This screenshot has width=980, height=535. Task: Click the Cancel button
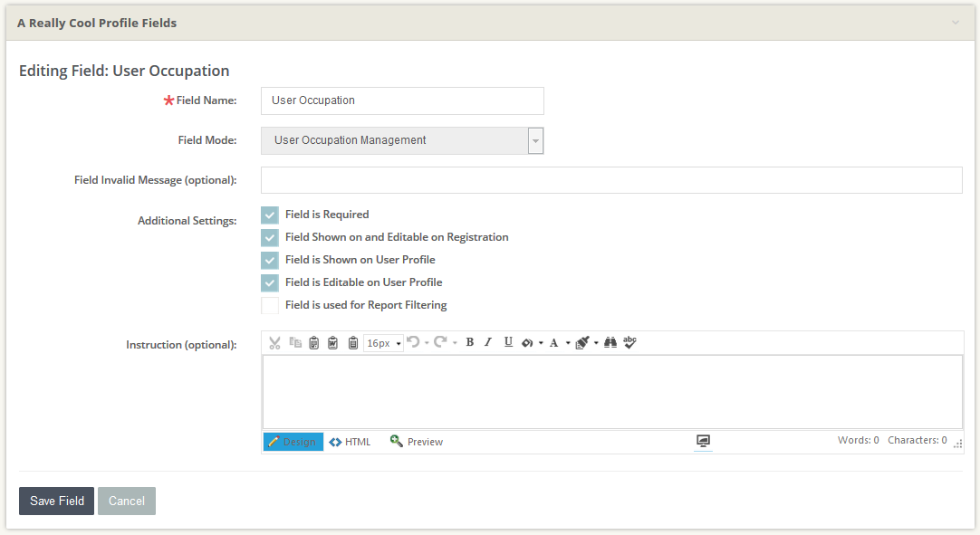pyautogui.click(x=127, y=501)
